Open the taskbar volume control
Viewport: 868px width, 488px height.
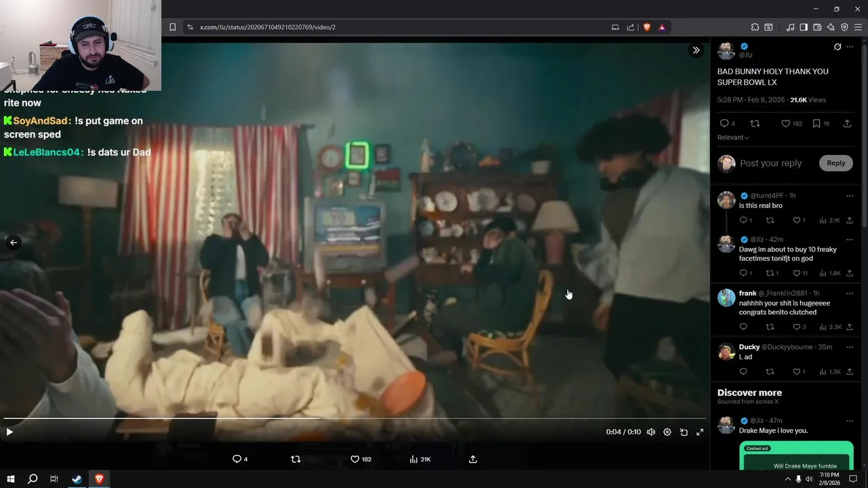tap(810, 479)
